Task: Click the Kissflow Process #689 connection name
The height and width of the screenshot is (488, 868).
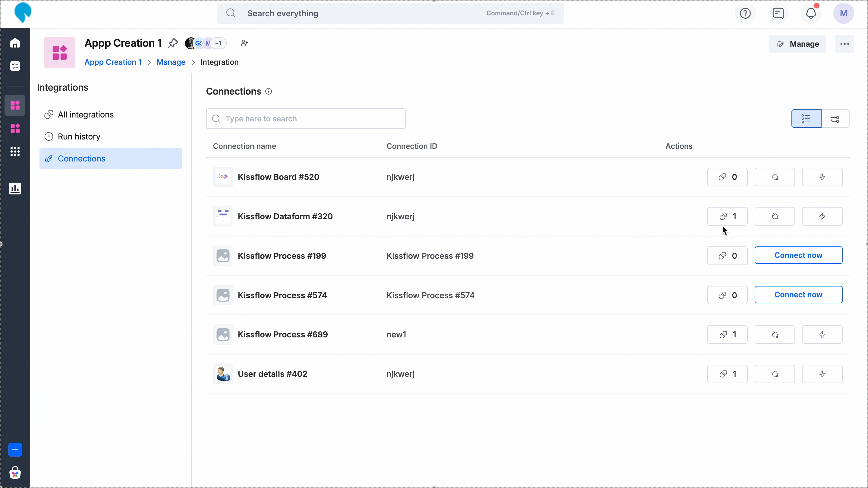Action: [283, 334]
